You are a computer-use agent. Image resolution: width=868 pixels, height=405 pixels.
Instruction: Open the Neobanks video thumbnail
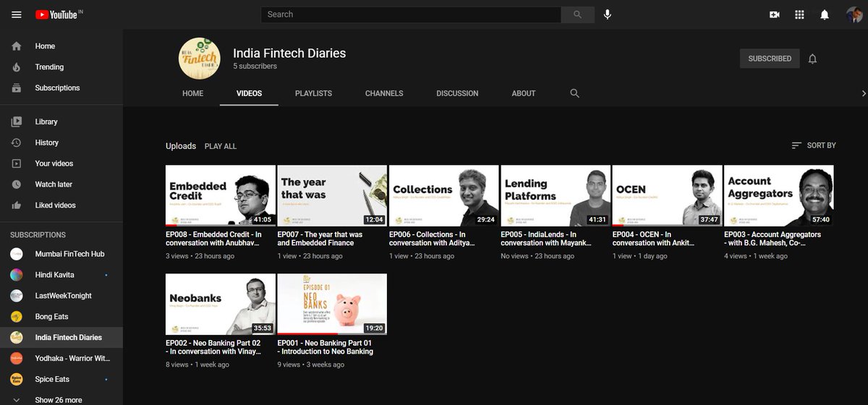(221, 304)
